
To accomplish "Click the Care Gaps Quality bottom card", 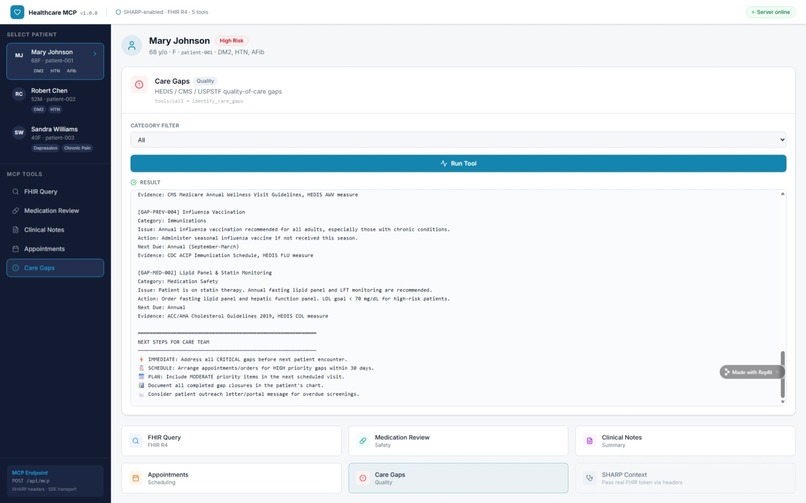I will (x=458, y=478).
